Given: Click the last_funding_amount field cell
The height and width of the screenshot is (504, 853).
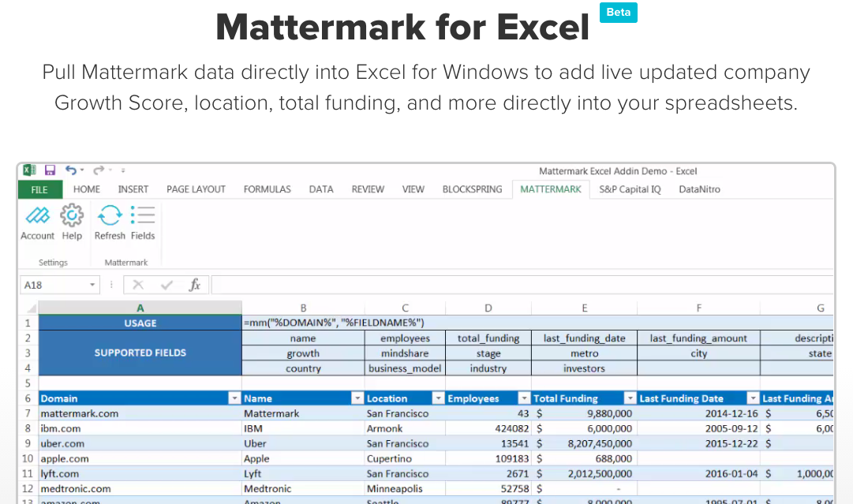Looking at the screenshot, I should (698, 338).
